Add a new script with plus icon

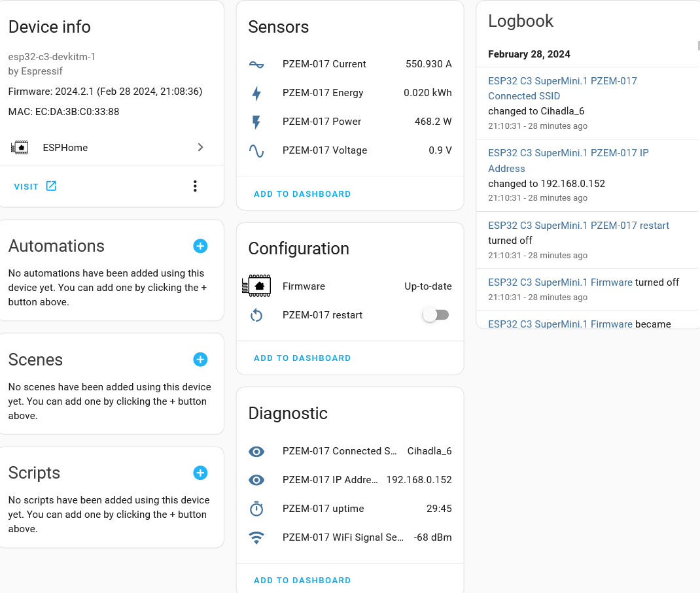(x=200, y=473)
